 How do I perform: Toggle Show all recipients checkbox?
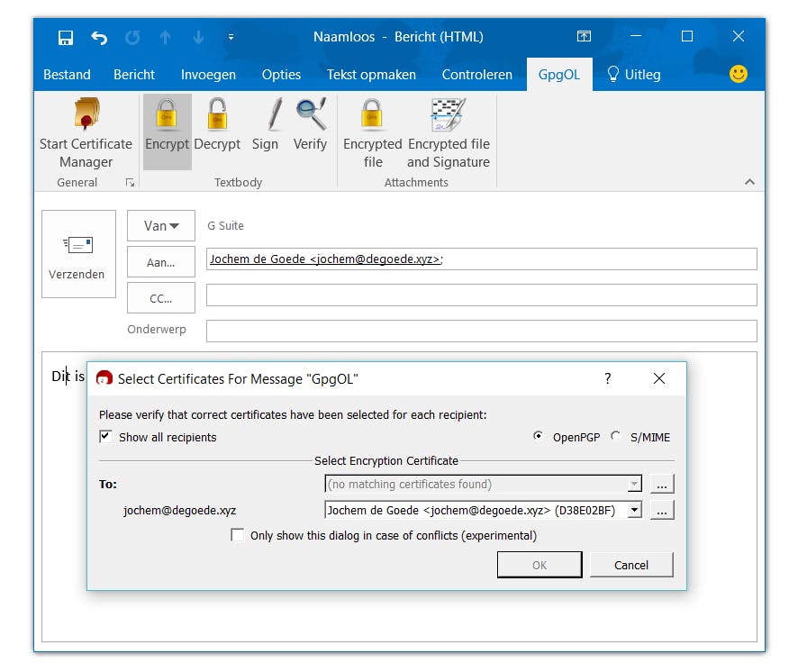coord(105,436)
